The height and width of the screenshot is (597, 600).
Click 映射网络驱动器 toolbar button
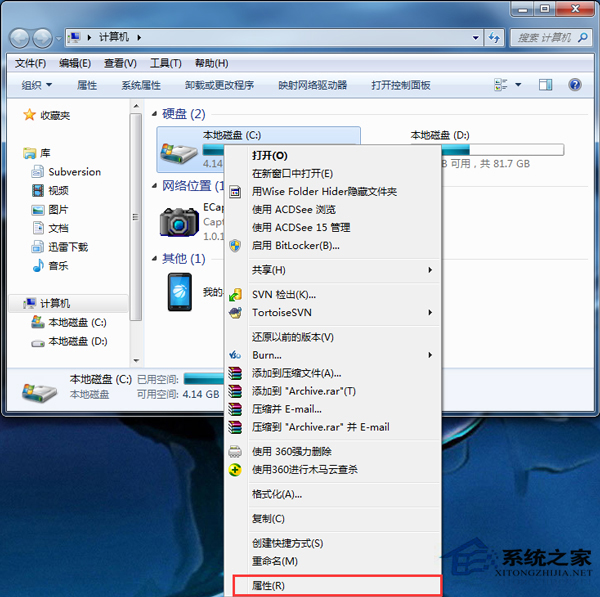[313, 85]
